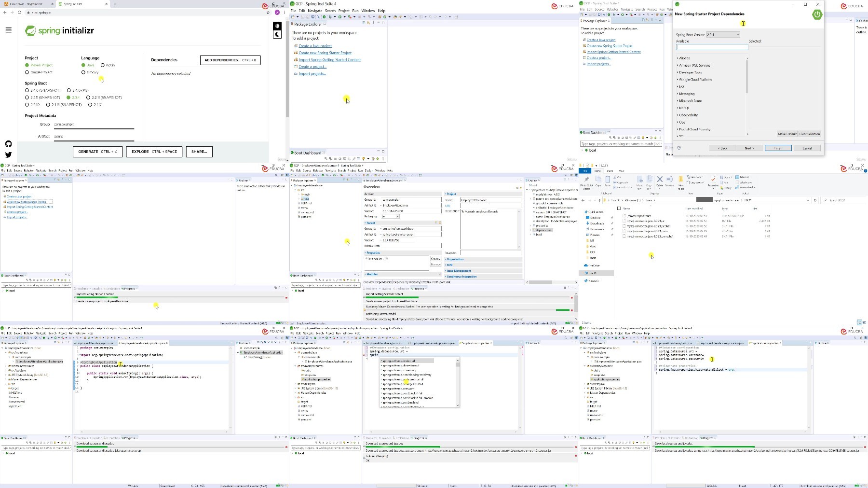Switch Spring Initializr to light theme sun icon
The image size is (868, 488).
point(277,26)
